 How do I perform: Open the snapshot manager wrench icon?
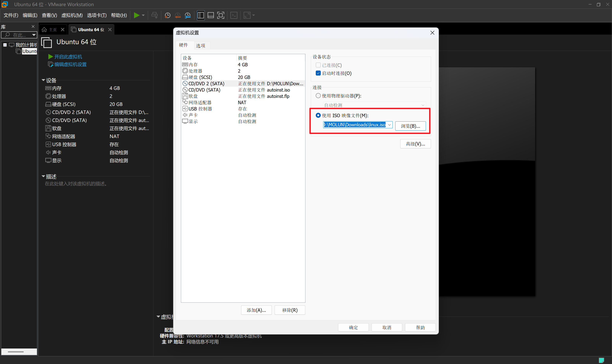pos(188,15)
